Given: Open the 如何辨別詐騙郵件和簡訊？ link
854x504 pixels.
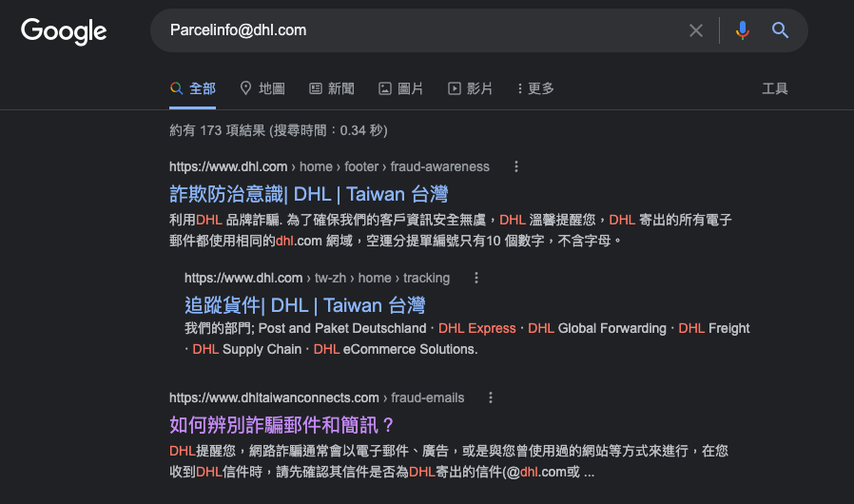Looking at the screenshot, I should click(x=282, y=425).
